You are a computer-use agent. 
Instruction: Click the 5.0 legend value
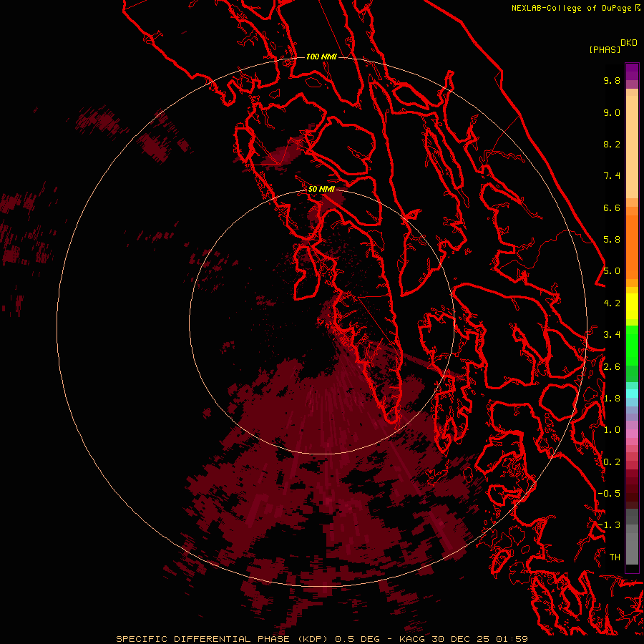(612, 271)
